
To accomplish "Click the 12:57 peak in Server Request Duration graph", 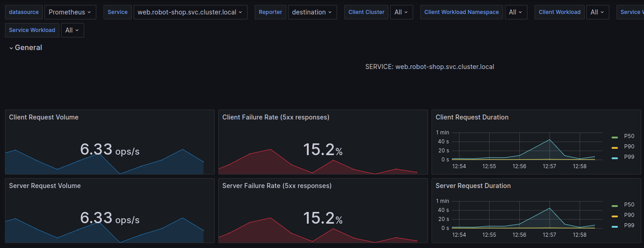I will pyautogui.click(x=549, y=208).
